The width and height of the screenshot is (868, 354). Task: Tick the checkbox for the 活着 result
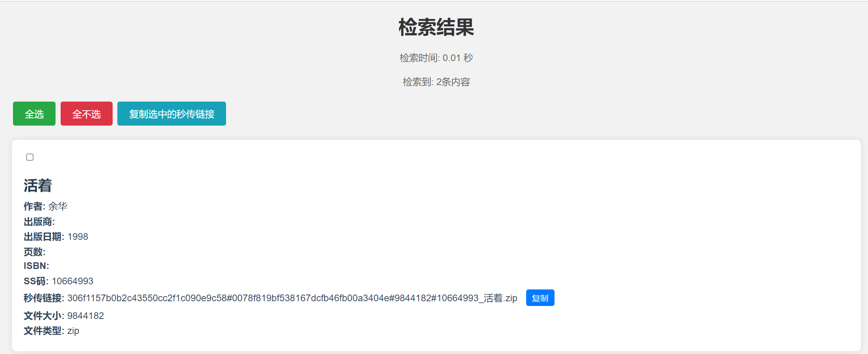coord(30,157)
